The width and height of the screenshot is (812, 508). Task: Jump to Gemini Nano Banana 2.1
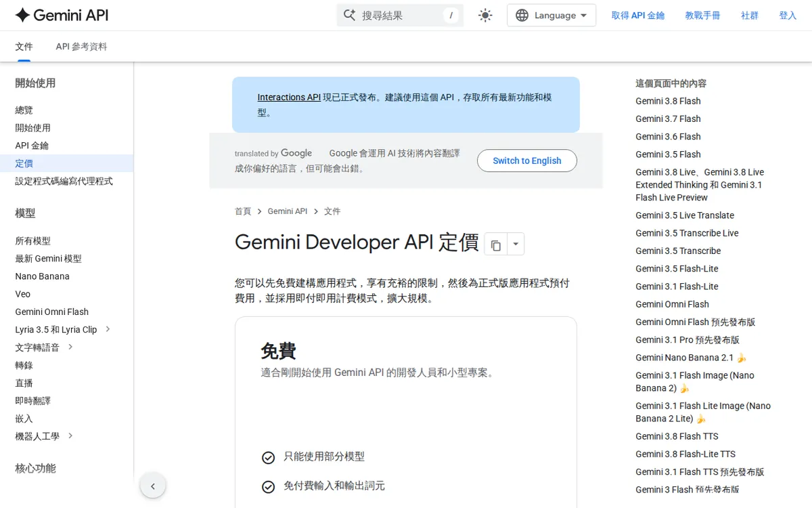click(691, 358)
